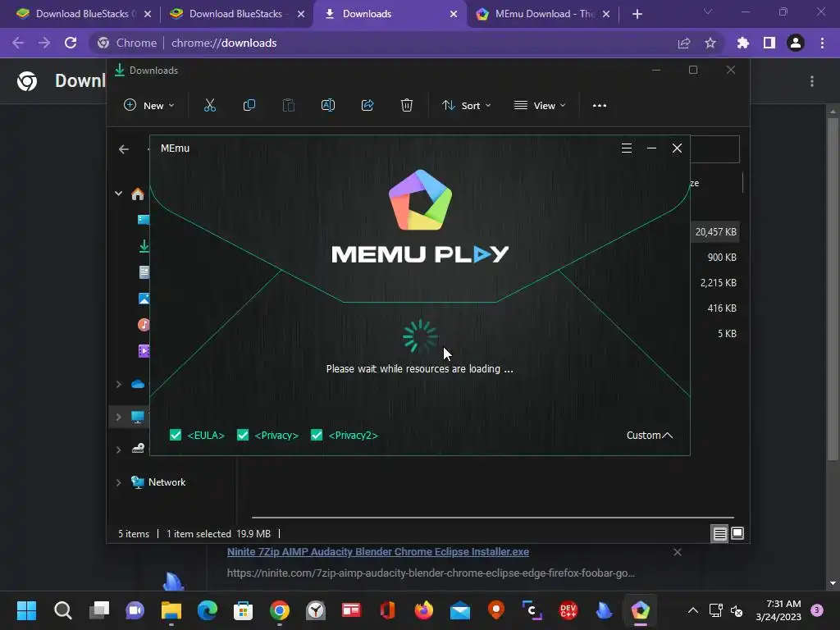Expand the OneDrive tree node
This screenshot has height=630, width=840.
point(118,384)
